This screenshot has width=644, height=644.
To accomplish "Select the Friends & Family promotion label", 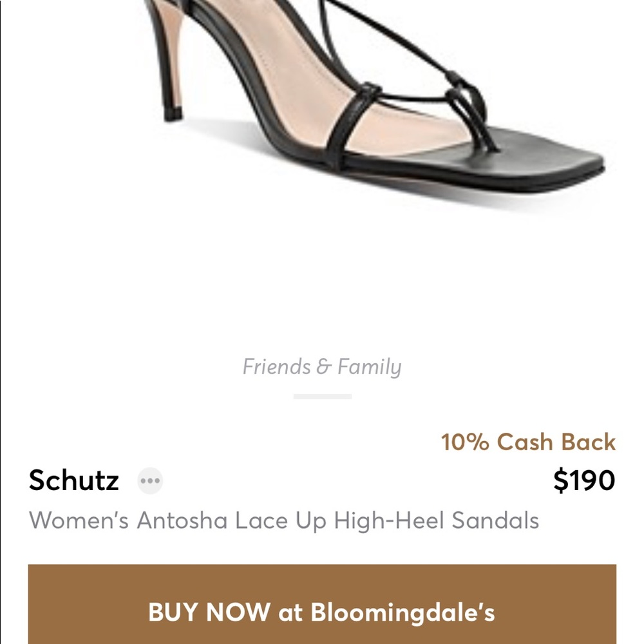I will [x=322, y=366].
